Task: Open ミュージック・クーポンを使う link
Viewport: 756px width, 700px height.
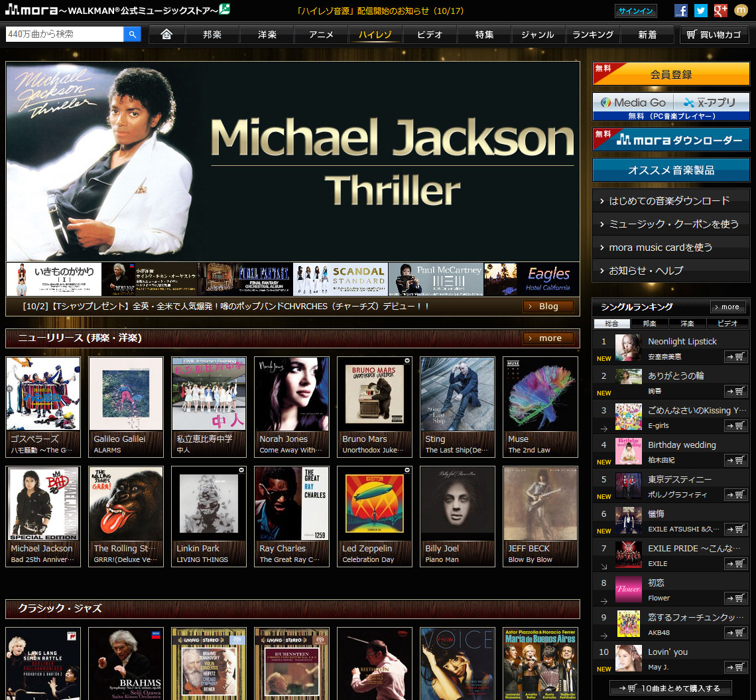Action: click(x=670, y=224)
